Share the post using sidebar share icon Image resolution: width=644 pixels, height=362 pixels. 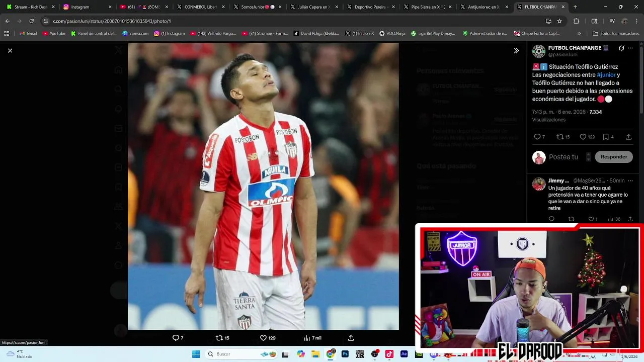628,137
